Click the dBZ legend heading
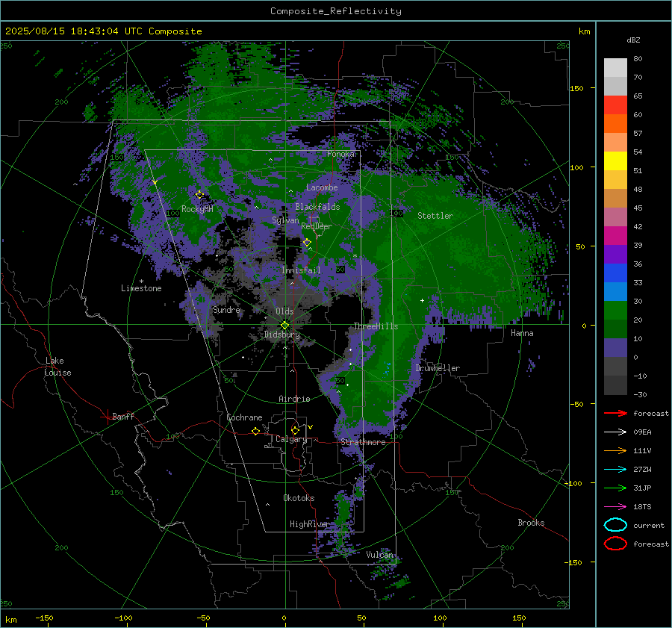This screenshot has height=628, width=672. (x=633, y=40)
